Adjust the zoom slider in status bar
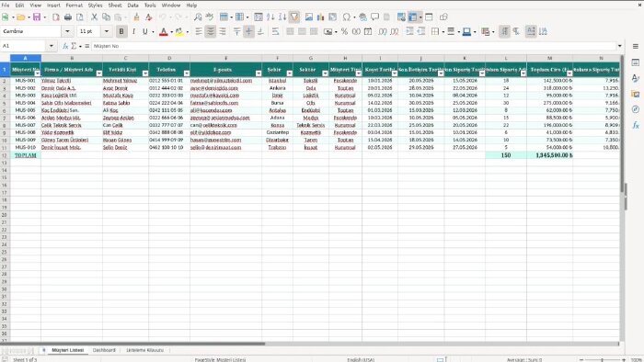This screenshot has width=644, height=362. (602, 359)
